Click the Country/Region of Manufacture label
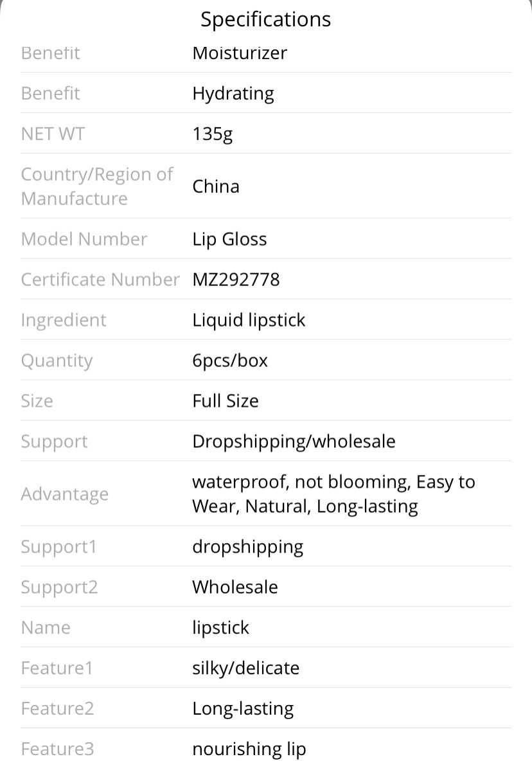The image size is (532, 768). tap(97, 186)
